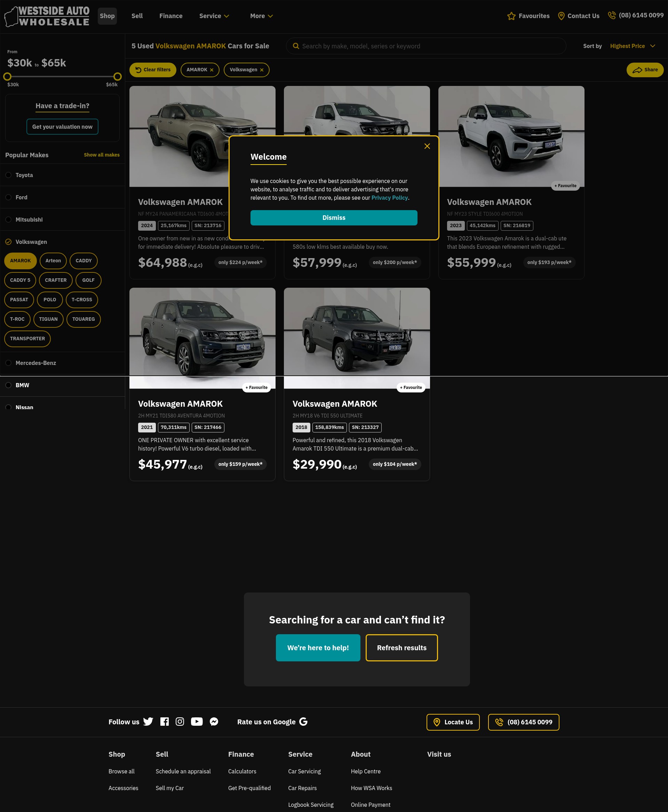Open the Shop nav tab
This screenshot has height=812, width=668.
point(108,16)
